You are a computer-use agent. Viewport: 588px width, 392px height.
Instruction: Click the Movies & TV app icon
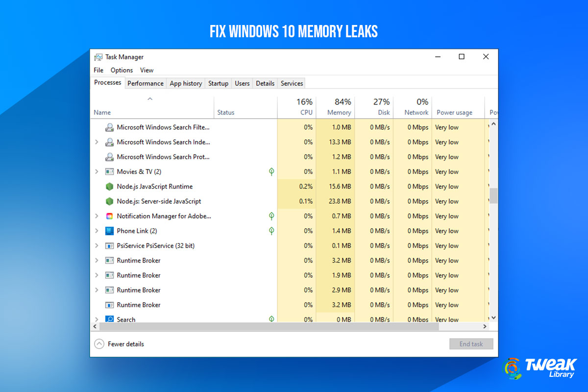tap(109, 171)
